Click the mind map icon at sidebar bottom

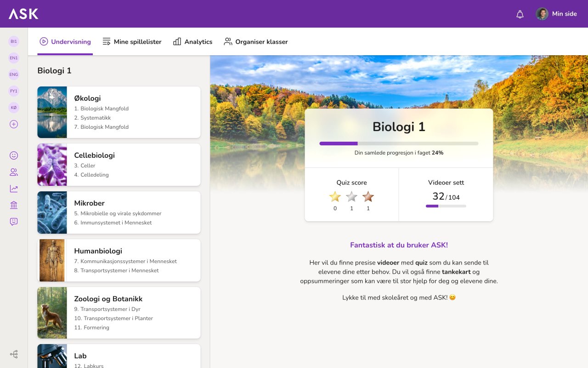point(14,354)
